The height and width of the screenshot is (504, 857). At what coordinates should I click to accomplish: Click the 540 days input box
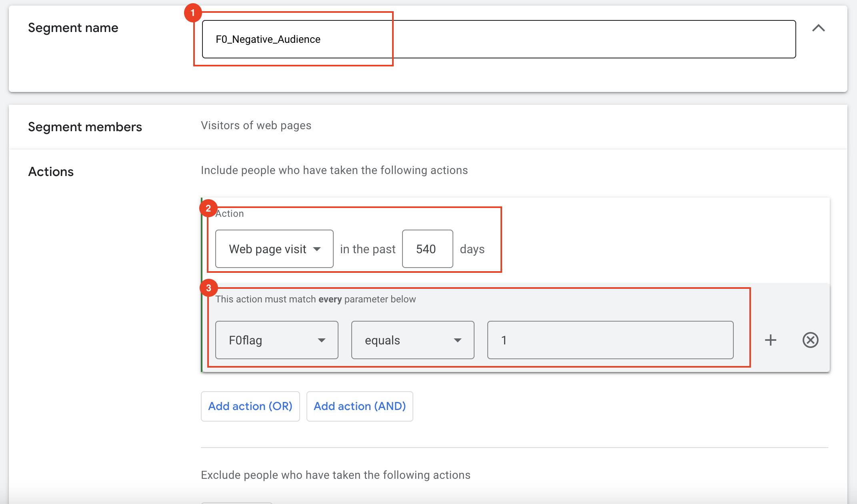tap(427, 249)
